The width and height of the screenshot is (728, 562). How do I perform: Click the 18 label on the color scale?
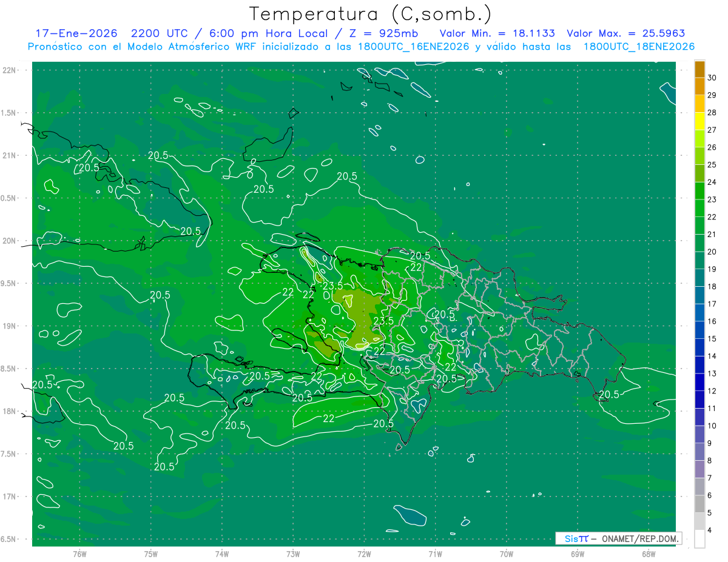click(x=712, y=286)
